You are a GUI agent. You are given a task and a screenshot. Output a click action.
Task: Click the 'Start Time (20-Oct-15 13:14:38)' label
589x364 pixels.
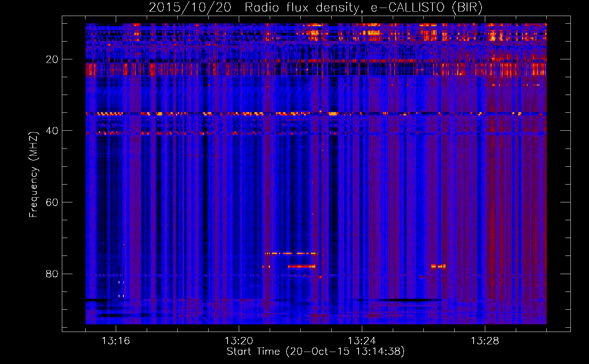[x=316, y=352]
